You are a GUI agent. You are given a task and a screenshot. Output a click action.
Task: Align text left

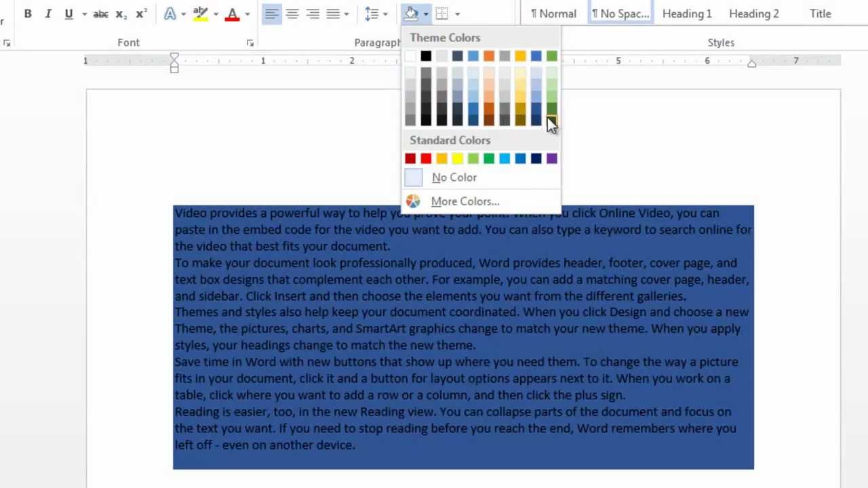[271, 14]
